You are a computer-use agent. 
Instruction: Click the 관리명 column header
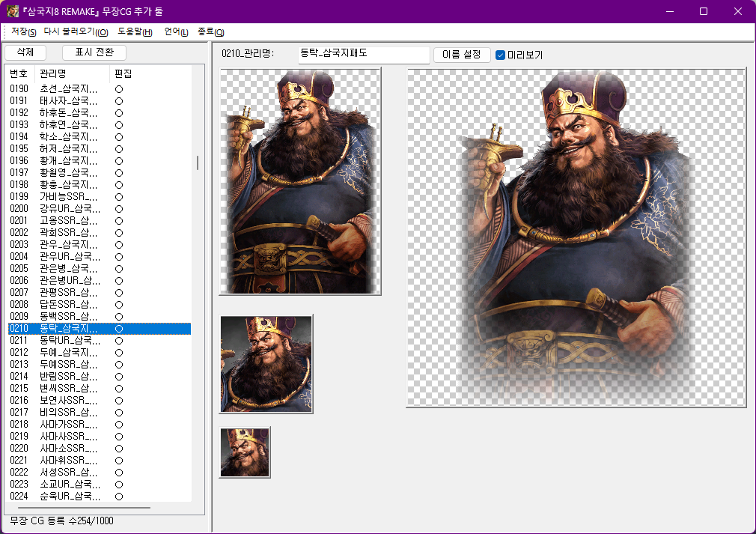coord(73,74)
